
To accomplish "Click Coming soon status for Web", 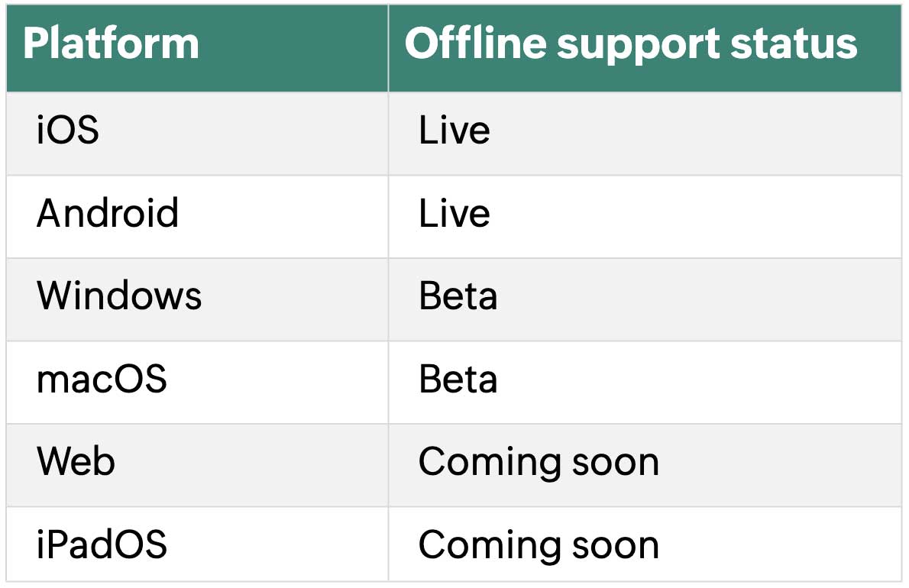I will [x=539, y=463].
